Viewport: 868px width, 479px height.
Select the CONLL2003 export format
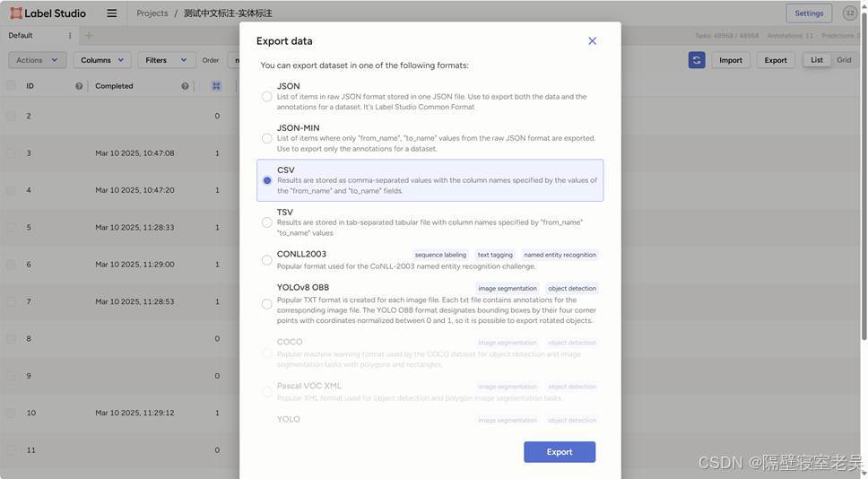pyautogui.click(x=267, y=260)
